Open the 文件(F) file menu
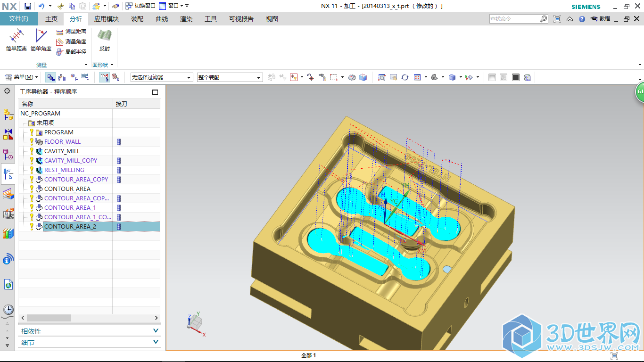 point(19,19)
